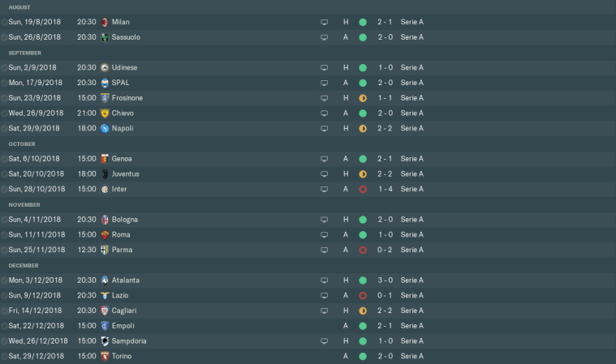Open the Genoa team page link
Screen dimensions: 616x364
coord(124,159)
